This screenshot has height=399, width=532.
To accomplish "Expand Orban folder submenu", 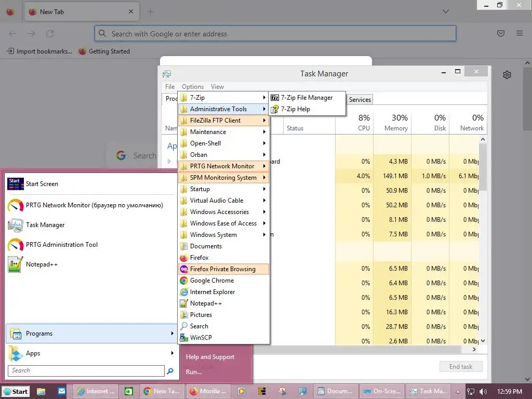I will tap(223, 155).
